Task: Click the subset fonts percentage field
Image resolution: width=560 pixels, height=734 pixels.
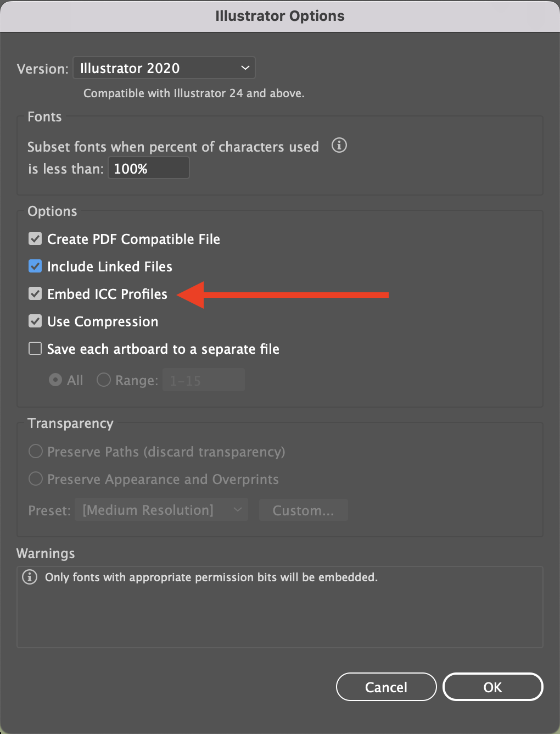Action: (x=148, y=168)
